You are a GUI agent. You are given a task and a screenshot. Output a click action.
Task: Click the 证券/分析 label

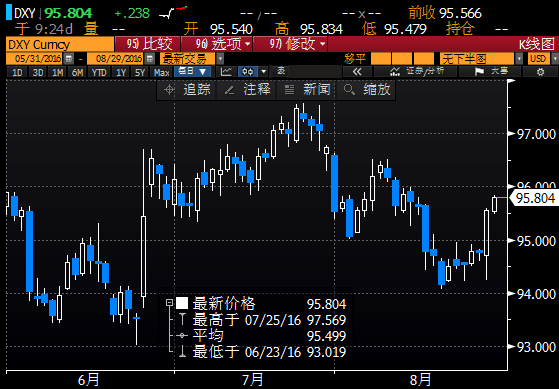point(425,71)
